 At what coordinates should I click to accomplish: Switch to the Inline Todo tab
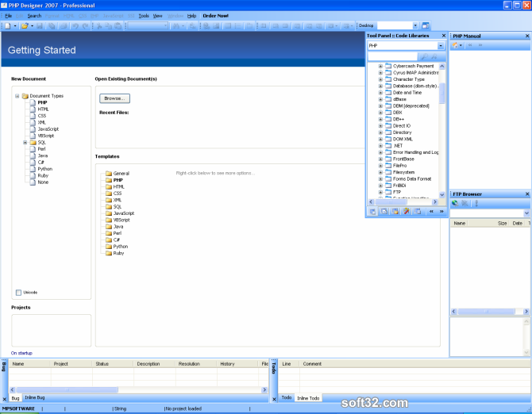click(308, 398)
